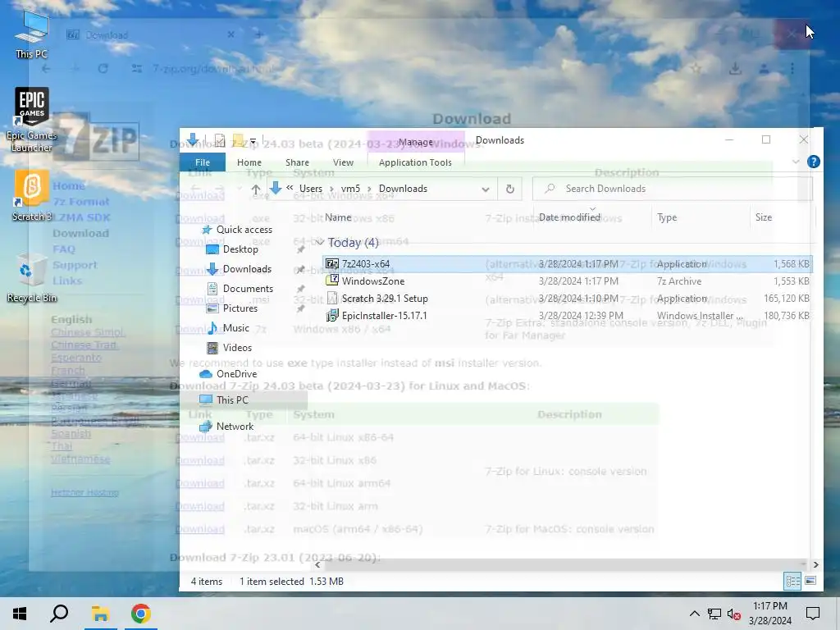Sort by the Type column header
840x630 pixels.
coord(667,217)
